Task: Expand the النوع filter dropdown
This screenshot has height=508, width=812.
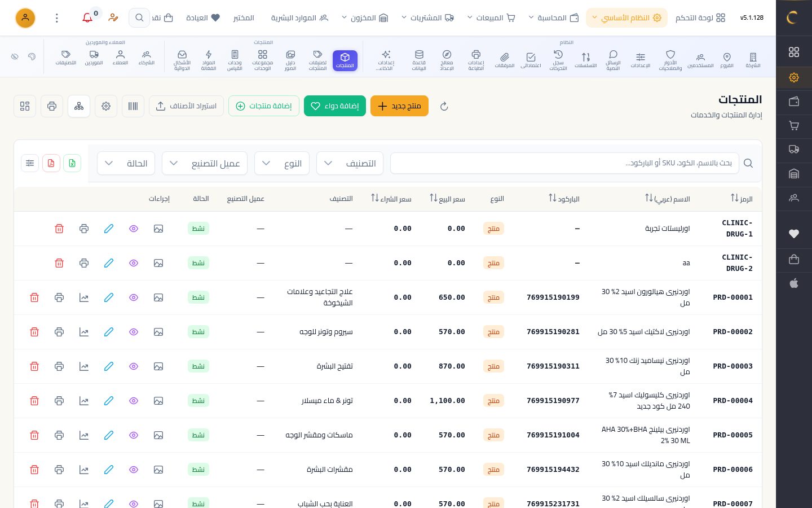Action: tap(282, 163)
